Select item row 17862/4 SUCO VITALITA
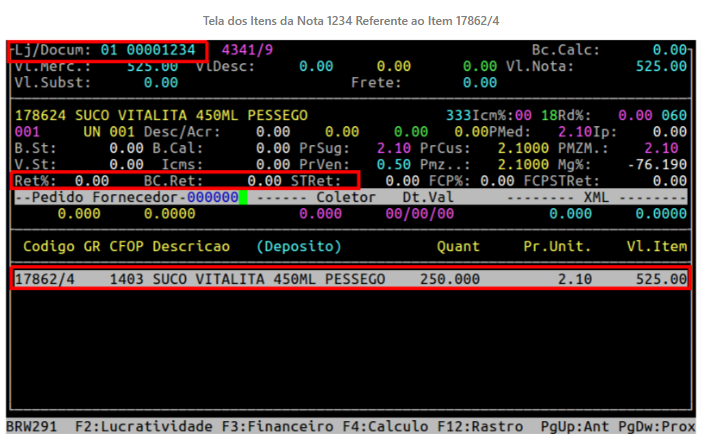Image resolution: width=707 pixels, height=447 pixels. coord(350,279)
